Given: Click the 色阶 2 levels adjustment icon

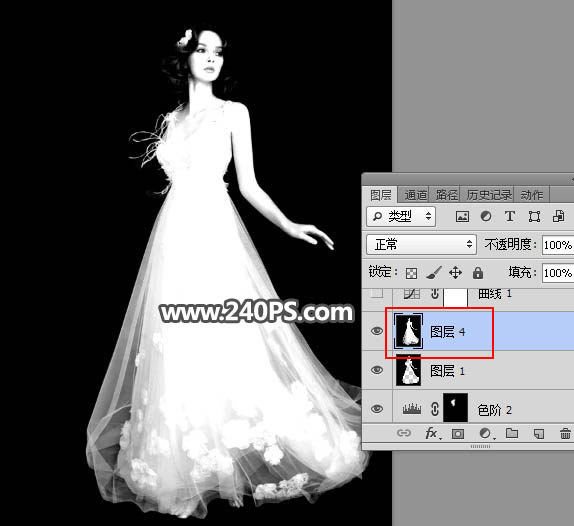Looking at the screenshot, I should (412, 409).
